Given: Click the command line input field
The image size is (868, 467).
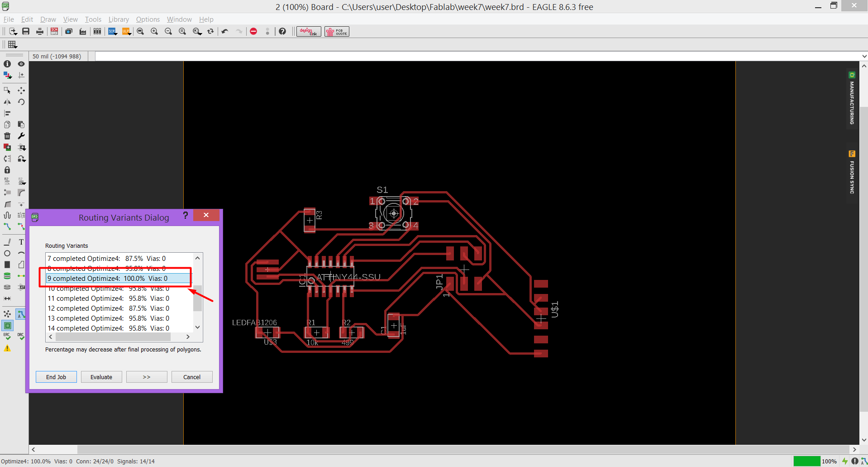Looking at the screenshot, I should pyautogui.click(x=477, y=56).
